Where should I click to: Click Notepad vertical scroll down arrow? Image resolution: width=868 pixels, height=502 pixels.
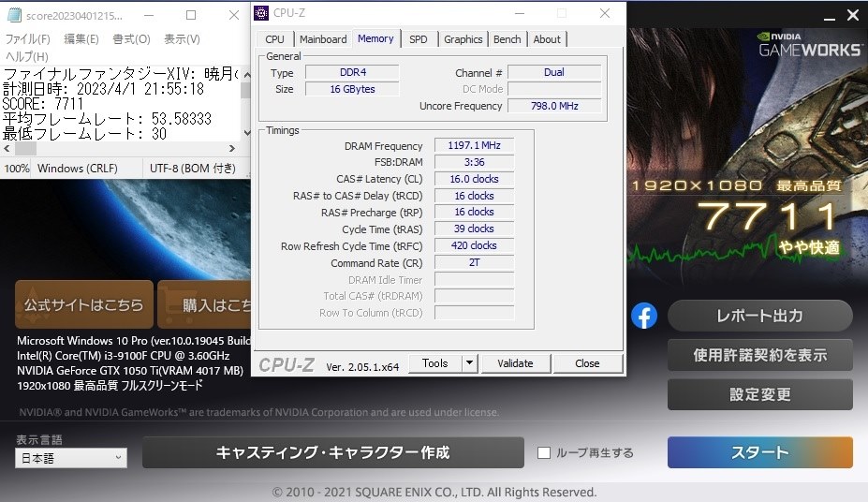click(247, 133)
